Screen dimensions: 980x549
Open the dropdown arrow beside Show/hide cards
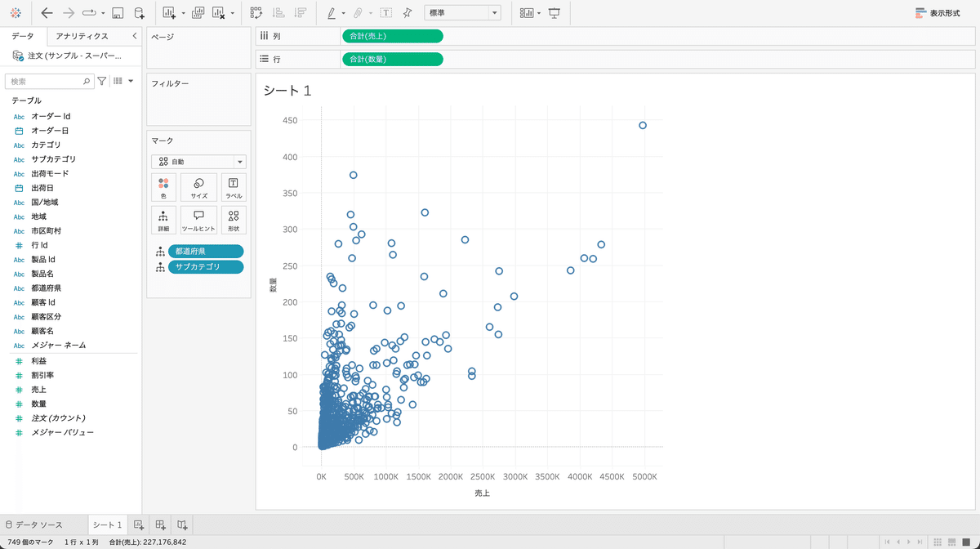539,14
